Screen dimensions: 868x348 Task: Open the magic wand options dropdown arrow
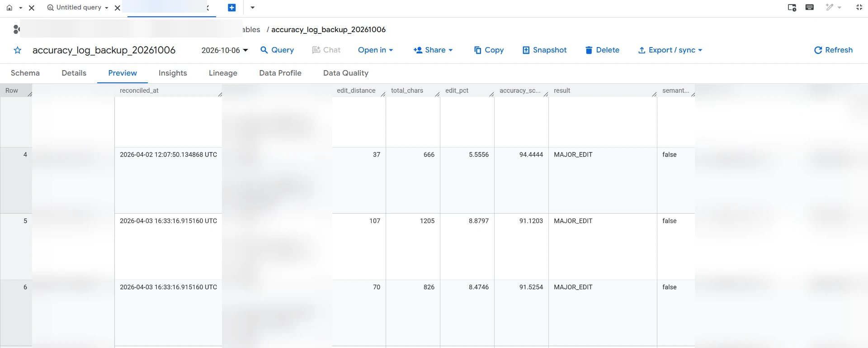(840, 7)
